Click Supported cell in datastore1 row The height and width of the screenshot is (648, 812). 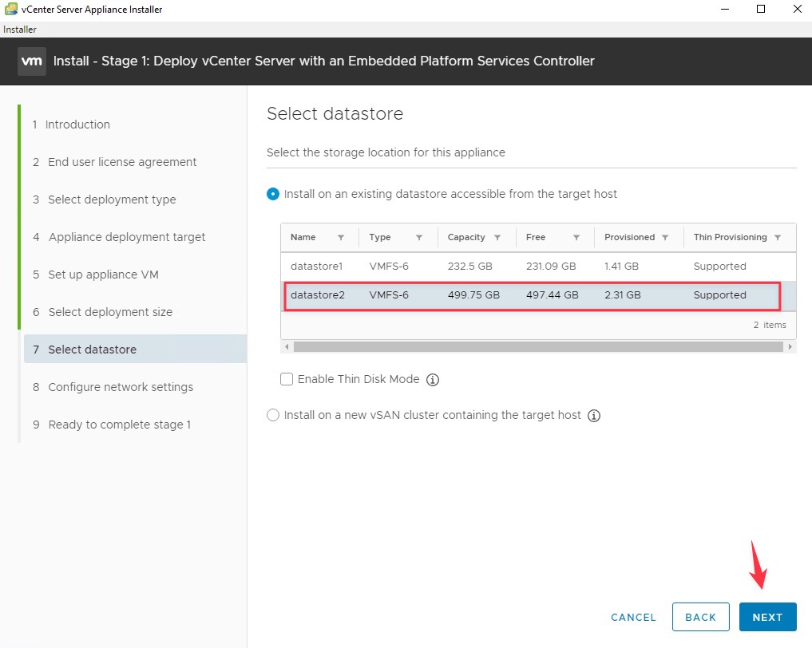[x=720, y=267]
